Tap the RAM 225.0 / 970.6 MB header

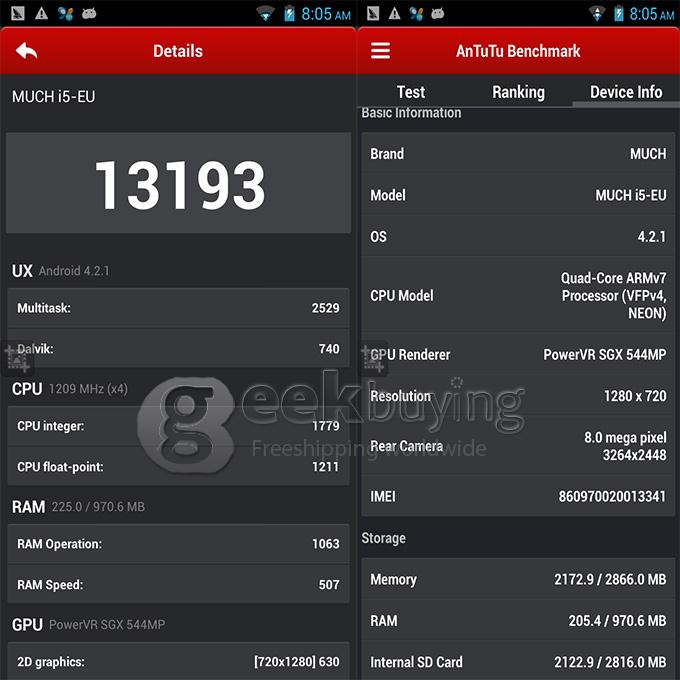(78, 507)
